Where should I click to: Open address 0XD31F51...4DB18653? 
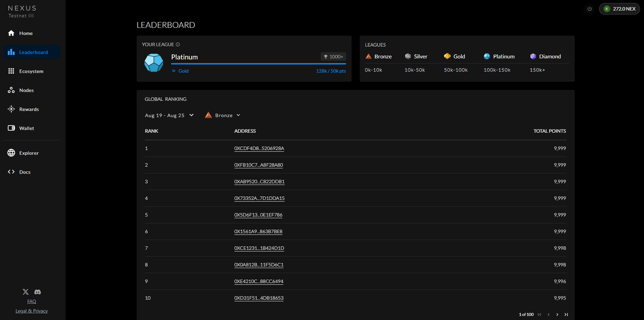pos(259,298)
